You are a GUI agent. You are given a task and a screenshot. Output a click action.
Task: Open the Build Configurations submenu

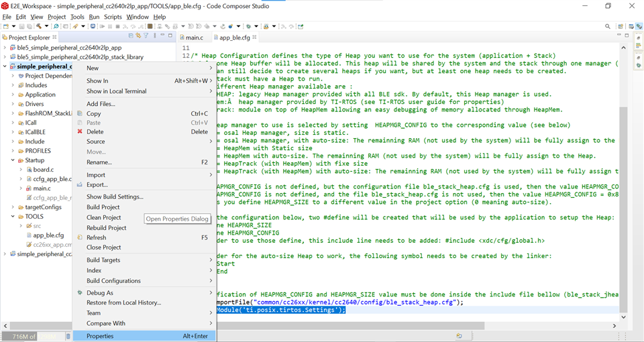(x=144, y=281)
